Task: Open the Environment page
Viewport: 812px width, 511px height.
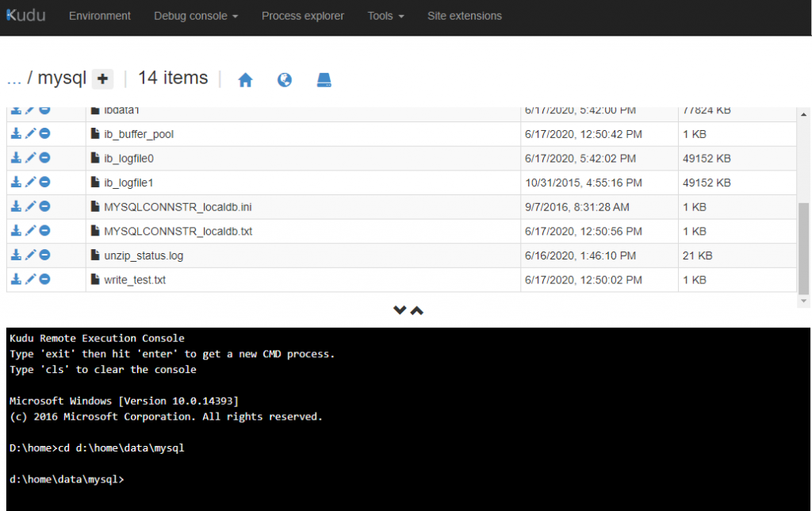Action: click(x=99, y=16)
